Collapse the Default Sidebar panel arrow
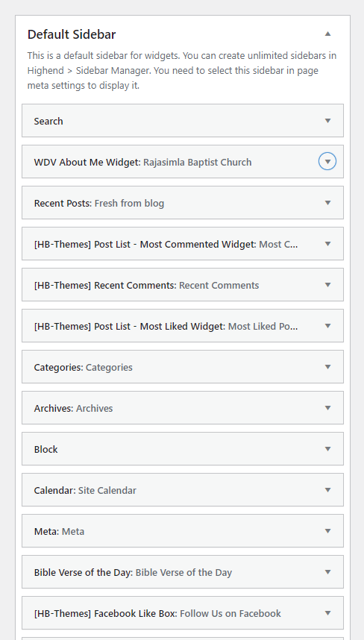Viewport: 364px width, 640px height. pyautogui.click(x=327, y=34)
